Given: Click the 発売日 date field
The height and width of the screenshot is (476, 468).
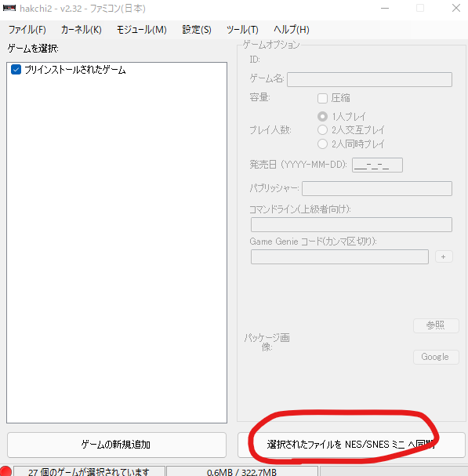Looking at the screenshot, I should coord(377,165).
